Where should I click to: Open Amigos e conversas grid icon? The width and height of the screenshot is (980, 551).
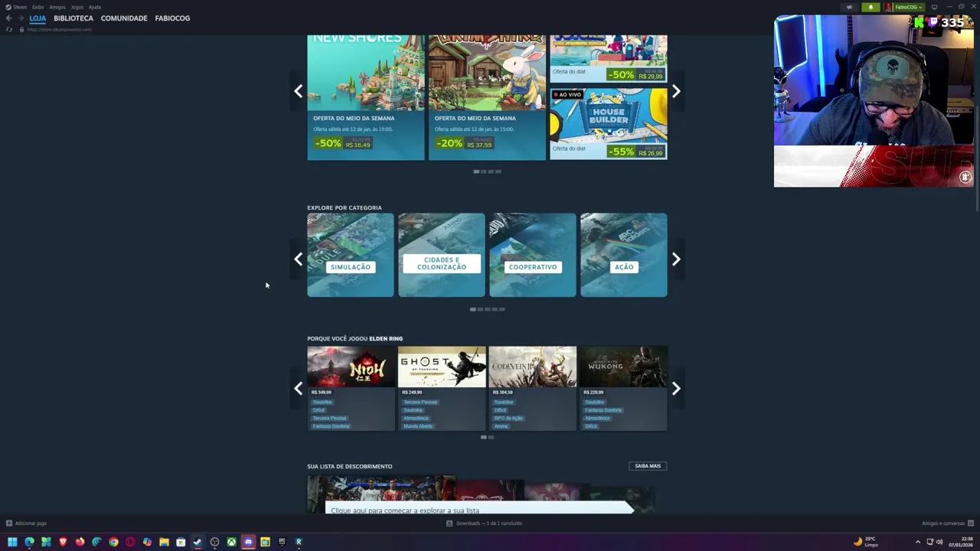972,523
